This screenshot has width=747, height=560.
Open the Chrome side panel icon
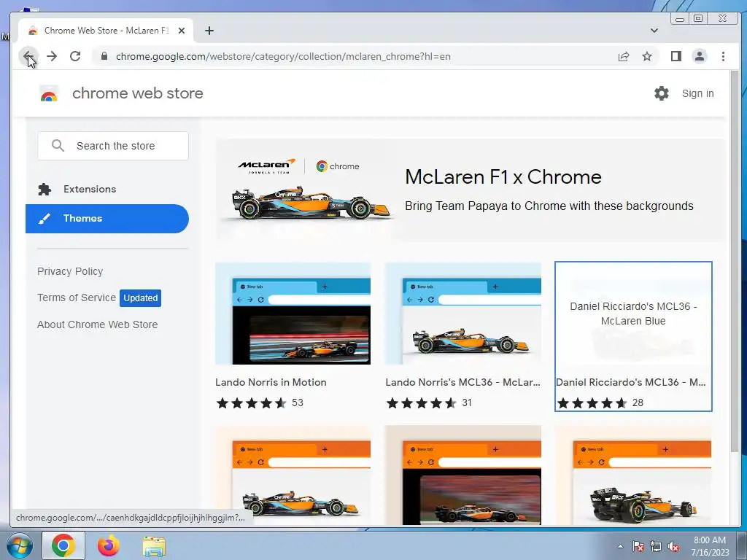pos(676,56)
